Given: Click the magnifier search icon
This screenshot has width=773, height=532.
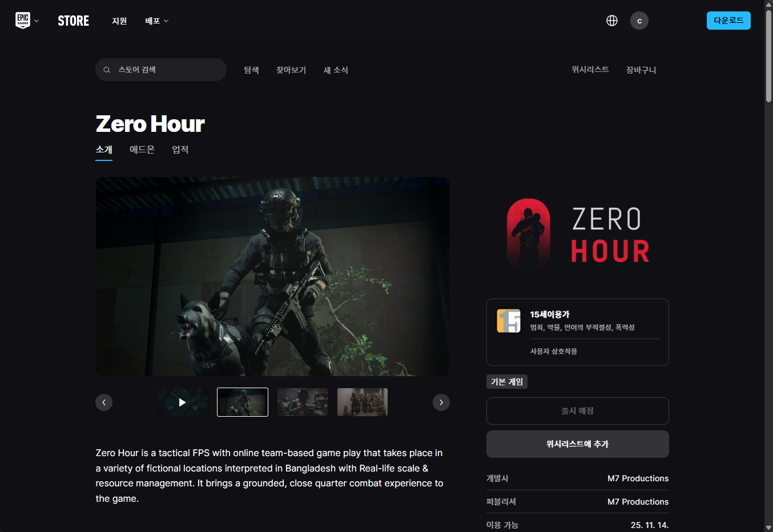Looking at the screenshot, I should tap(107, 70).
